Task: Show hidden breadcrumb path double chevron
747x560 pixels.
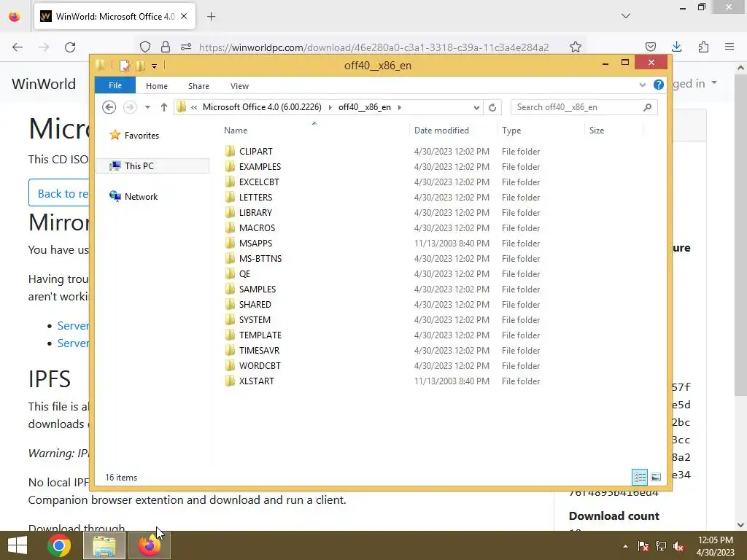Action: [194, 107]
